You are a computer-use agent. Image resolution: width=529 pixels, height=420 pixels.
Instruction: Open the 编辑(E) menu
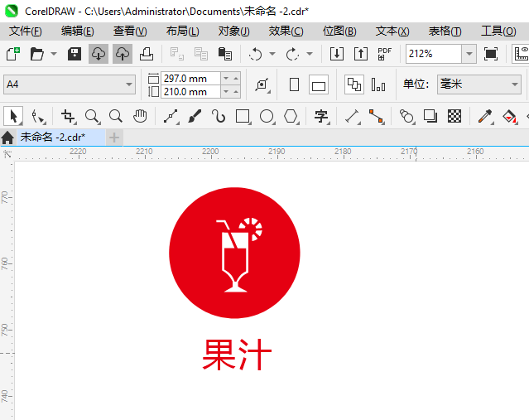pyautogui.click(x=77, y=31)
